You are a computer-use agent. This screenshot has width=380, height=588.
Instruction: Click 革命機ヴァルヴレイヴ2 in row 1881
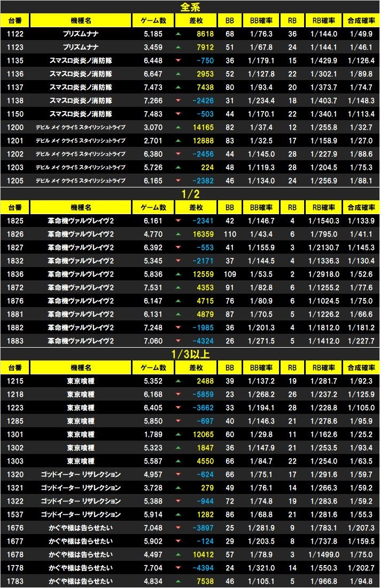81,314
